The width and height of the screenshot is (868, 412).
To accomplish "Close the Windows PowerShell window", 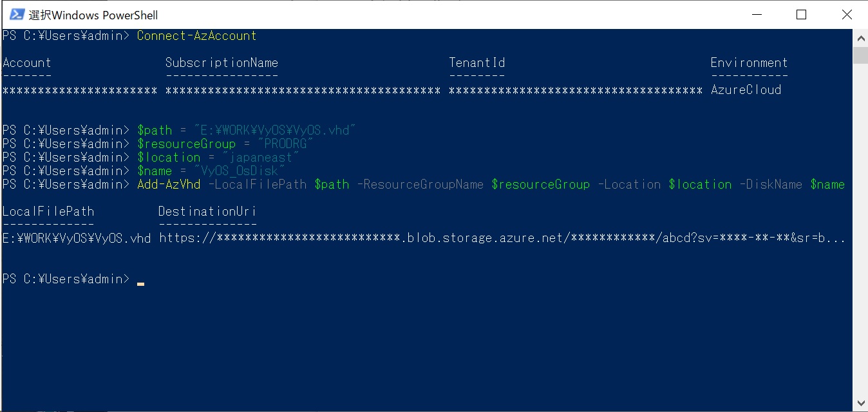I will [847, 14].
